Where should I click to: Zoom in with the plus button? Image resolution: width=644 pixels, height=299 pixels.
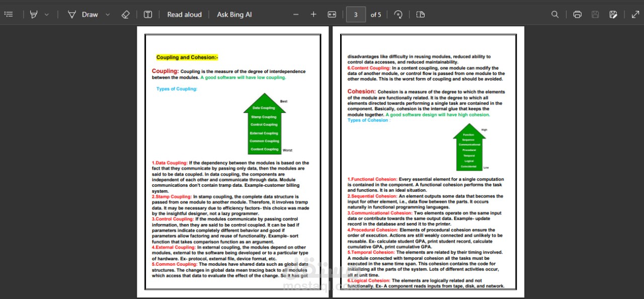tap(313, 15)
